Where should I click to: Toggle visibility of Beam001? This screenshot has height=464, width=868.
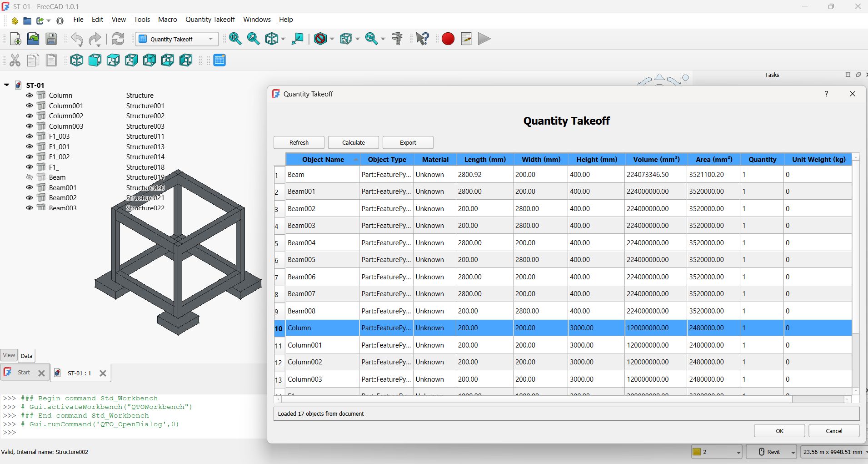[30, 187]
